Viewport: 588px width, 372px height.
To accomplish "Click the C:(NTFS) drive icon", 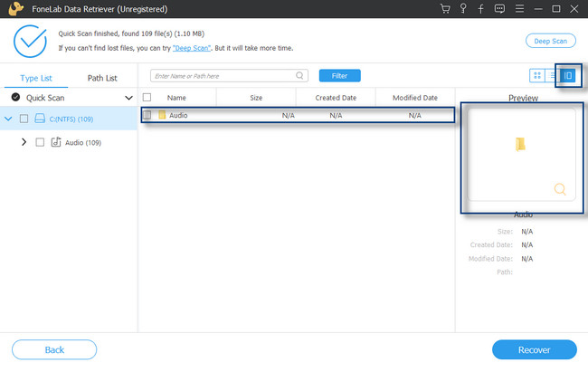I will [40, 119].
